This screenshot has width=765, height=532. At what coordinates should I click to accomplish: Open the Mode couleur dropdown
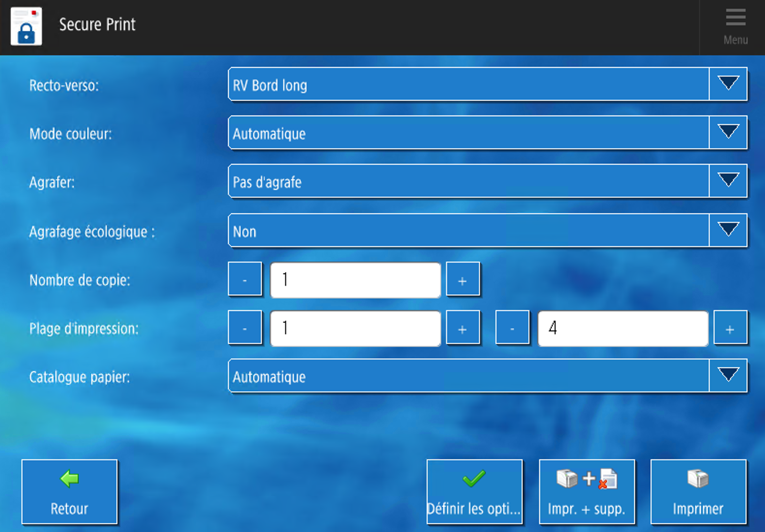click(728, 133)
